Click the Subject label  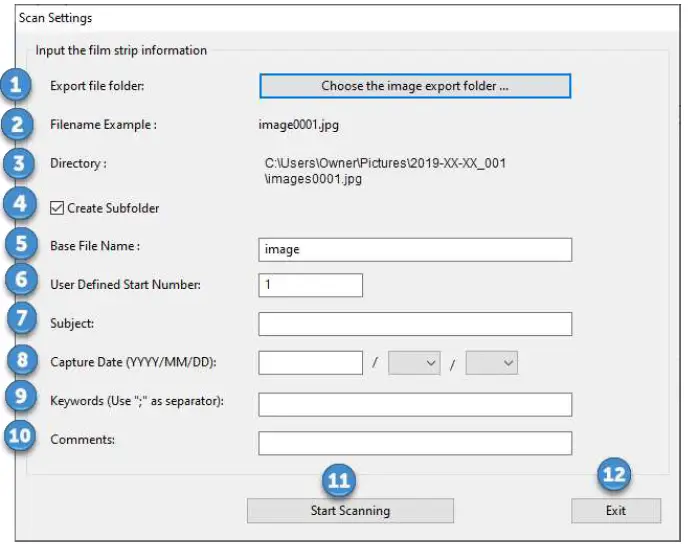pyautogui.click(x=72, y=324)
